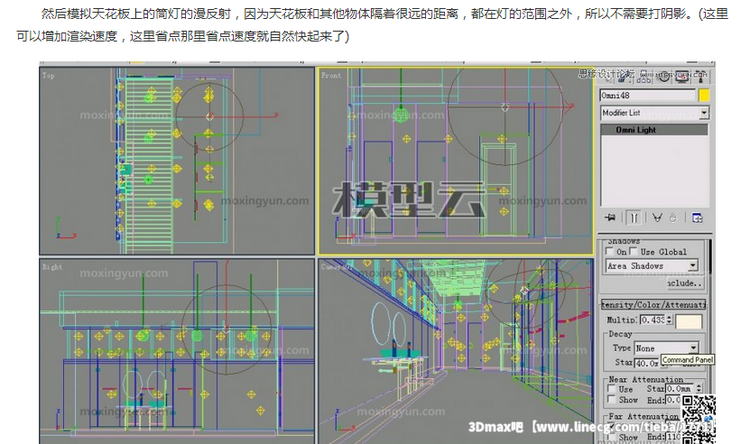Click the Multiplier value field 0.433
This screenshot has width=750, height=444.
tap(653, 320)
